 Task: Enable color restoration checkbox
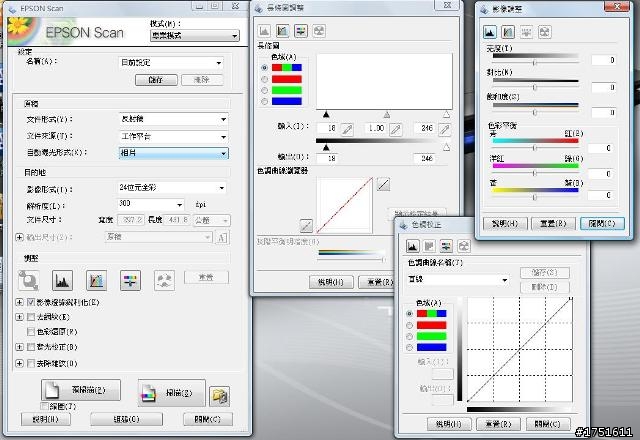31,332
